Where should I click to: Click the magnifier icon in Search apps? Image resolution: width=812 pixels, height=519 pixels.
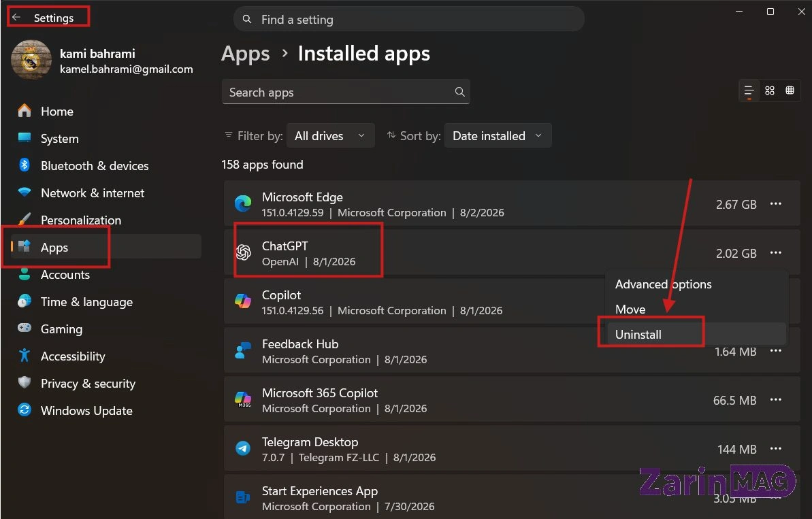click(x=459, y=92)
